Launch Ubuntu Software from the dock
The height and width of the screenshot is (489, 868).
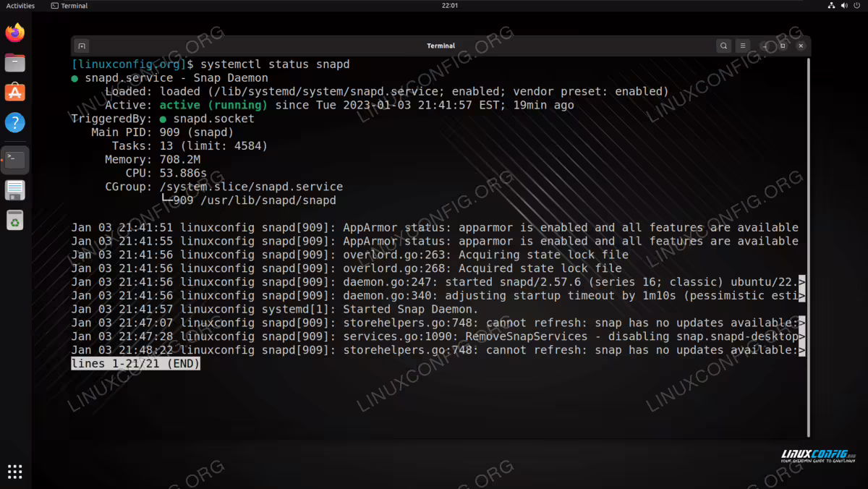coord(15,93)
